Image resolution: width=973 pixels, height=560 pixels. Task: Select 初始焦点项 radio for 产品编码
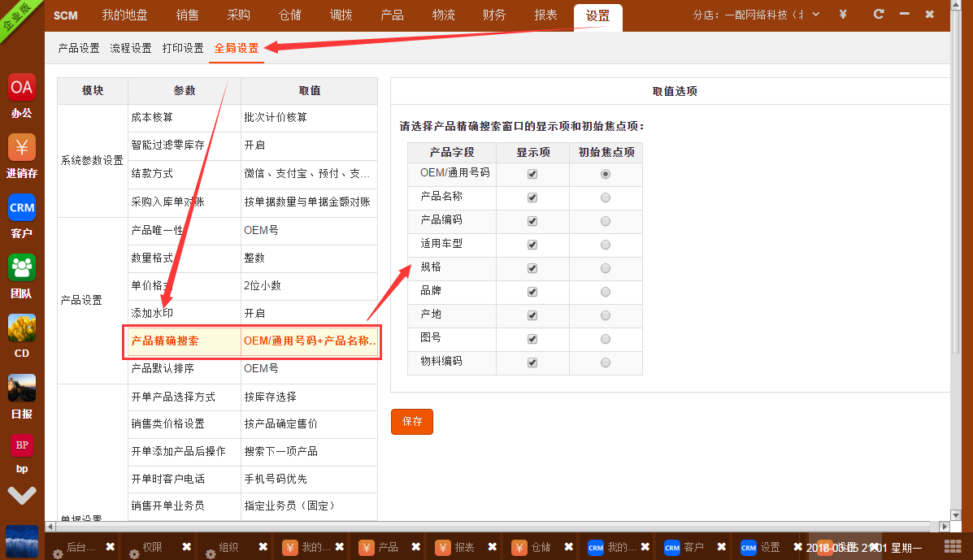[x=605, y=221]
